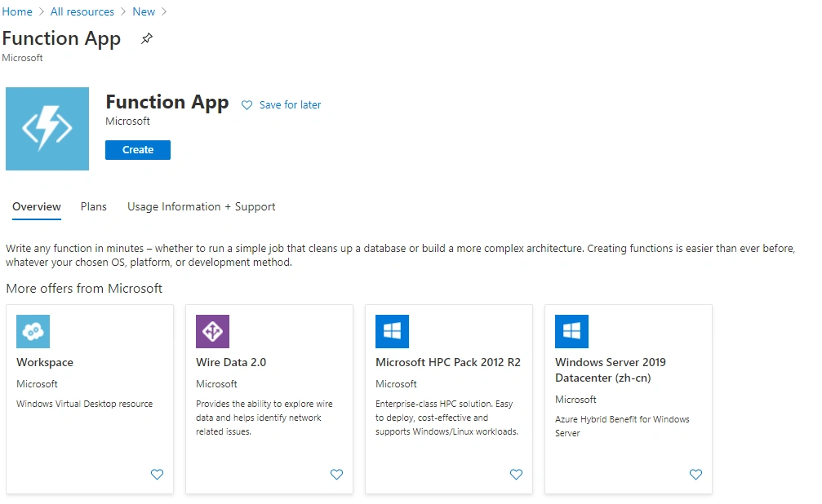This screenshot has height=504, width=822.
Task: Click the Microsoft HPC Pack Windows logo
Action: coord(392,331)
